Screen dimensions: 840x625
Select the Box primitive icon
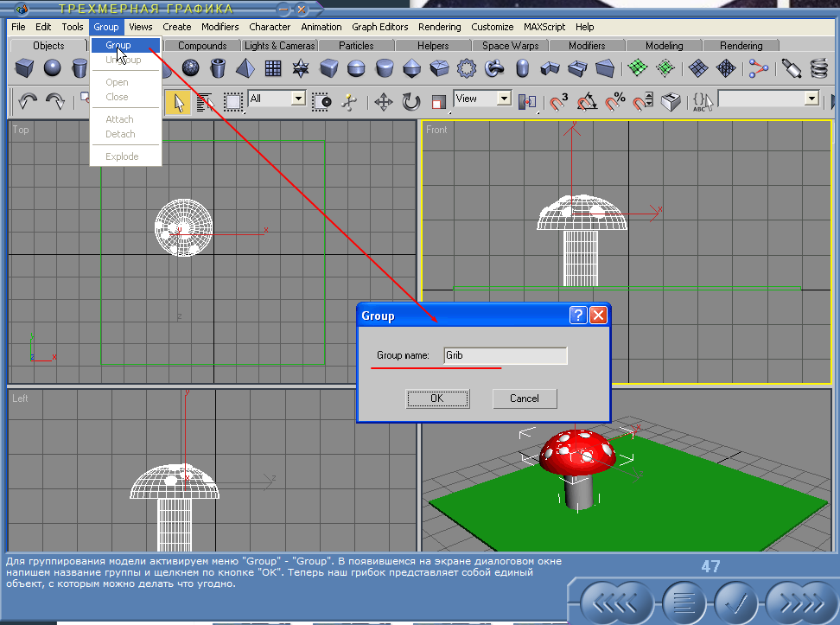24,68
